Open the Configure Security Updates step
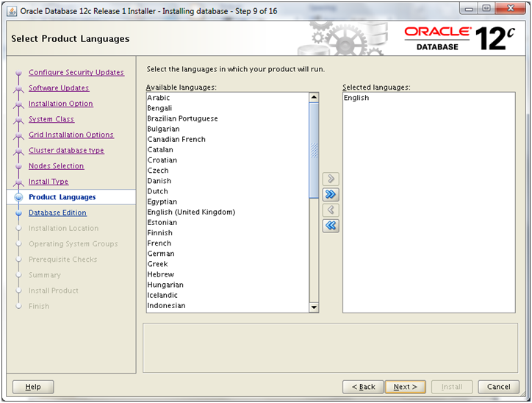 pos(76,72)
